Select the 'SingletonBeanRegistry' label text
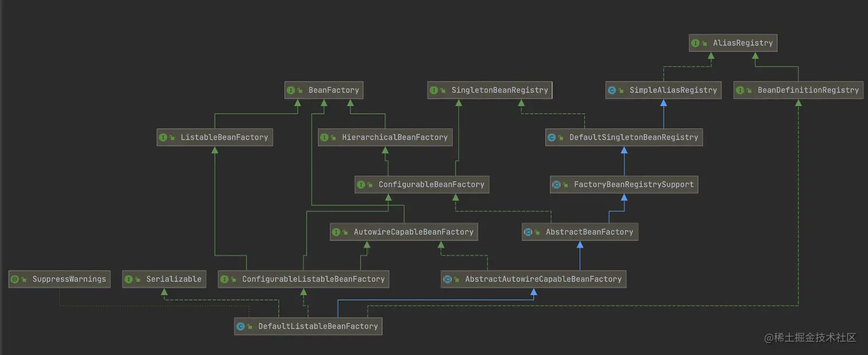The height and width of the screenshot is (355, 868). click(499, 90)
